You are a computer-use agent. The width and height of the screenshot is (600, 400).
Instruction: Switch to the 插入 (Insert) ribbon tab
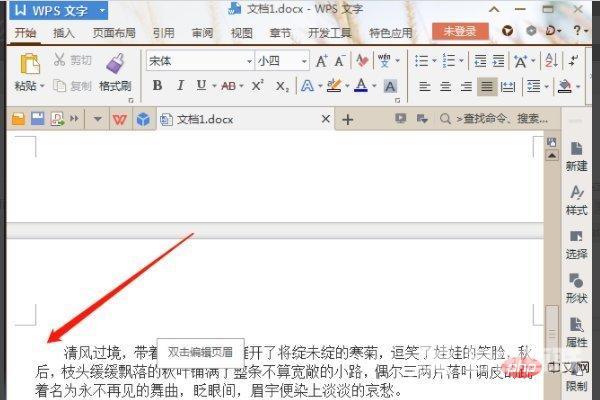(x=64, y=32)
